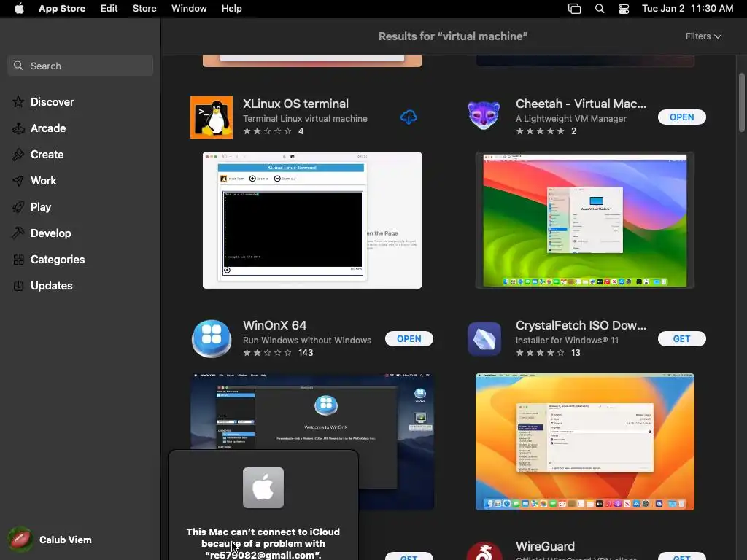Expand the Filters dropdown
This screenshot has width=747, height=560.
703,36
